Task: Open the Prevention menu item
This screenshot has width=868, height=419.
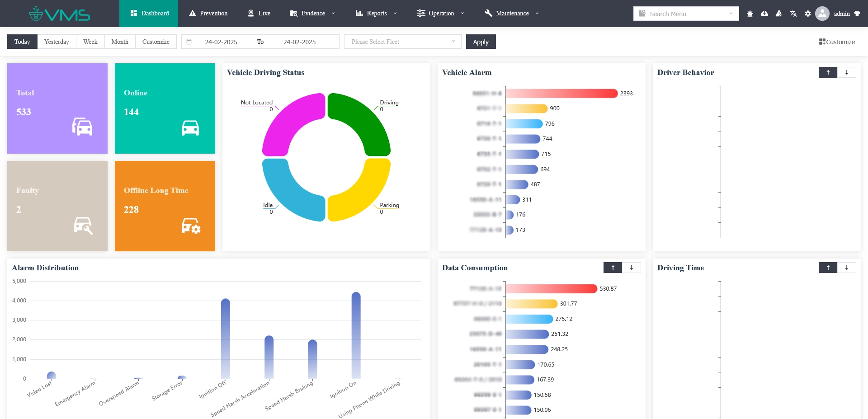Action: [x=208, y=14]
